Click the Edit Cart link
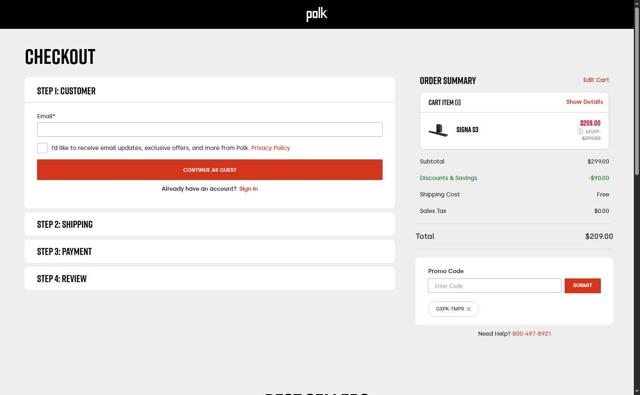The height and width of the screenshot is (395, 640). tap(596, 80)
